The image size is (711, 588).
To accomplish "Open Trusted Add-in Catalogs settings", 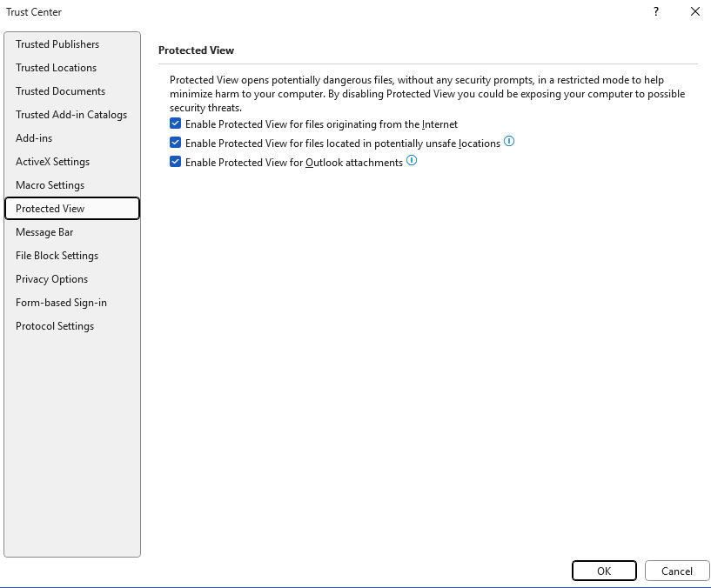I will pyautogui.click(x=72, y=115).
